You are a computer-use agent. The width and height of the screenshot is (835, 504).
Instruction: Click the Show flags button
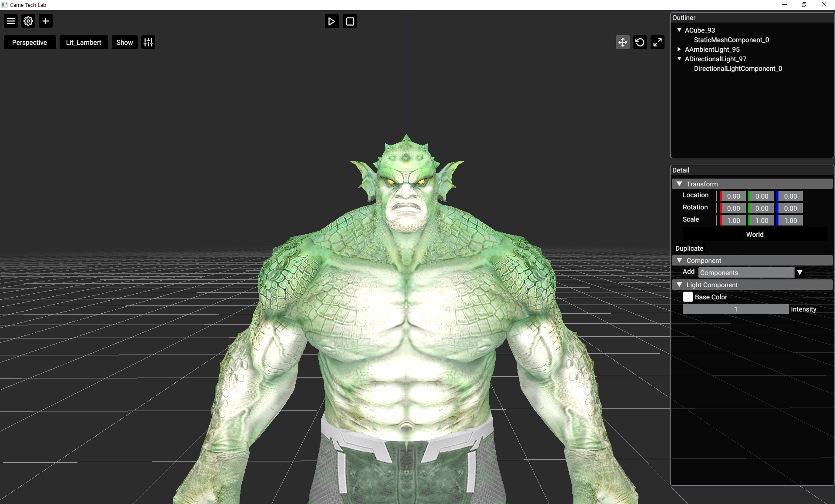124,42
